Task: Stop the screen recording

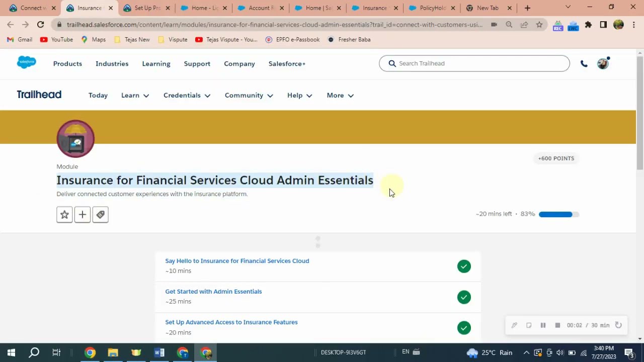Action: [557, 325]
